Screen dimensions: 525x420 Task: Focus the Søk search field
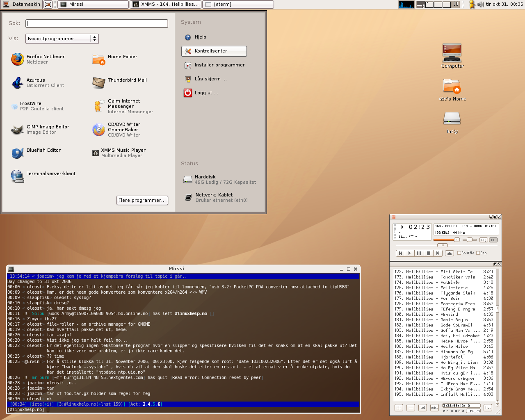click(97, 23)
